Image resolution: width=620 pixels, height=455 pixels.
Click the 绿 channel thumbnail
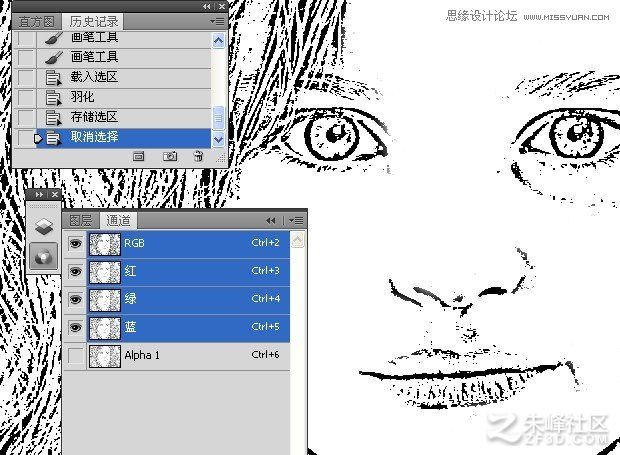(x=105, y=300)
